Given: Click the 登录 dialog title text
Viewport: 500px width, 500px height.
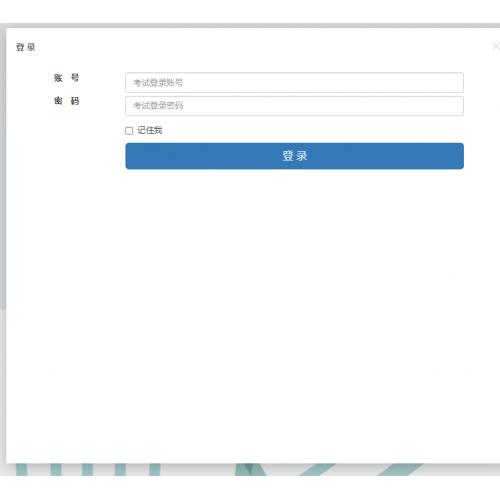Looking at the screenshot, I should click(x=25, y=47).
